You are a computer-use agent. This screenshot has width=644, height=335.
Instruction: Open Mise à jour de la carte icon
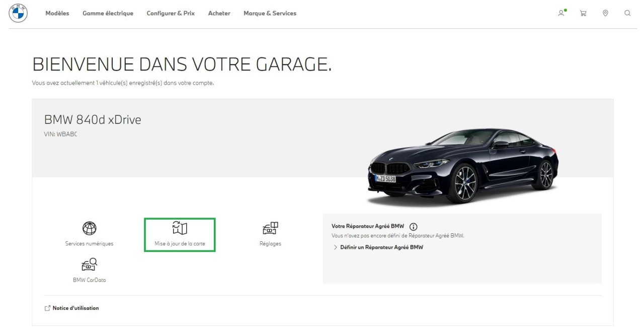(180, 228)
